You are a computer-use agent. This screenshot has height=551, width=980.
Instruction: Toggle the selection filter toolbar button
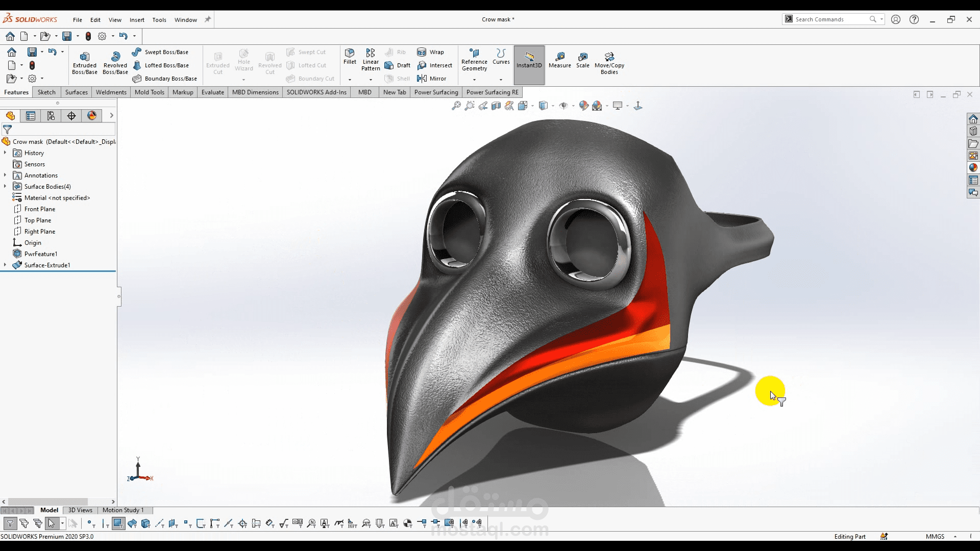10,523
